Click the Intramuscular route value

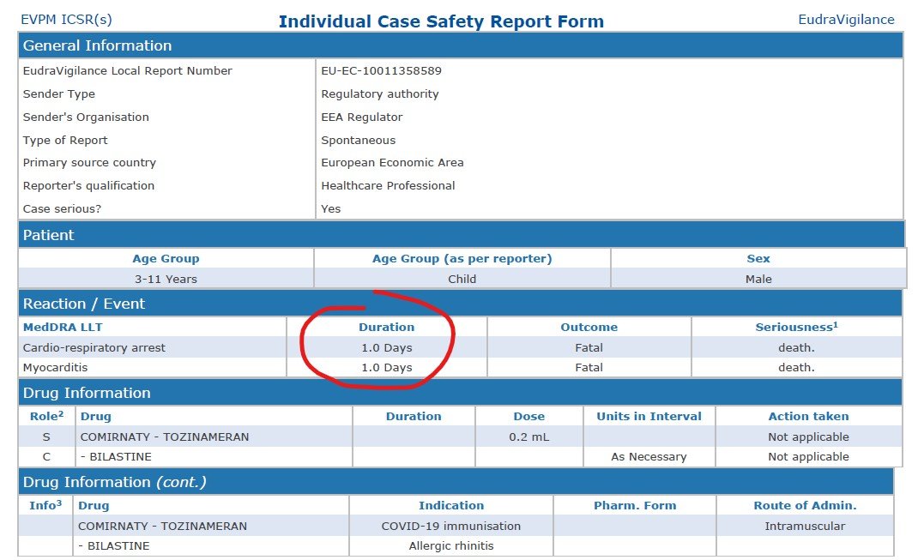pos(805,526)
